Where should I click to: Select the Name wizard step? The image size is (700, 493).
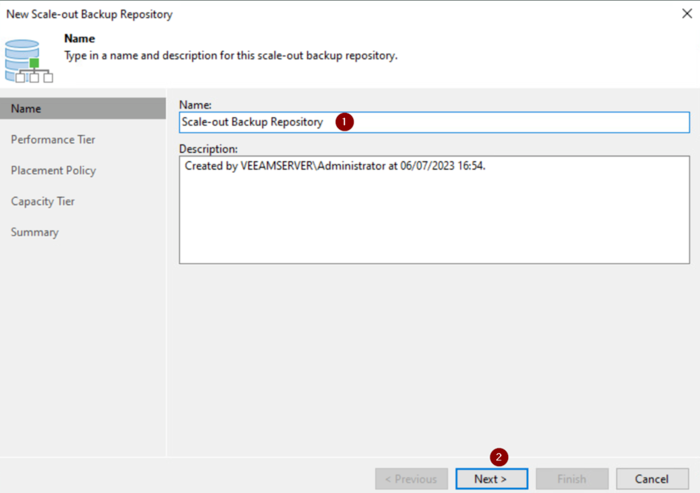tap(83, 109)
